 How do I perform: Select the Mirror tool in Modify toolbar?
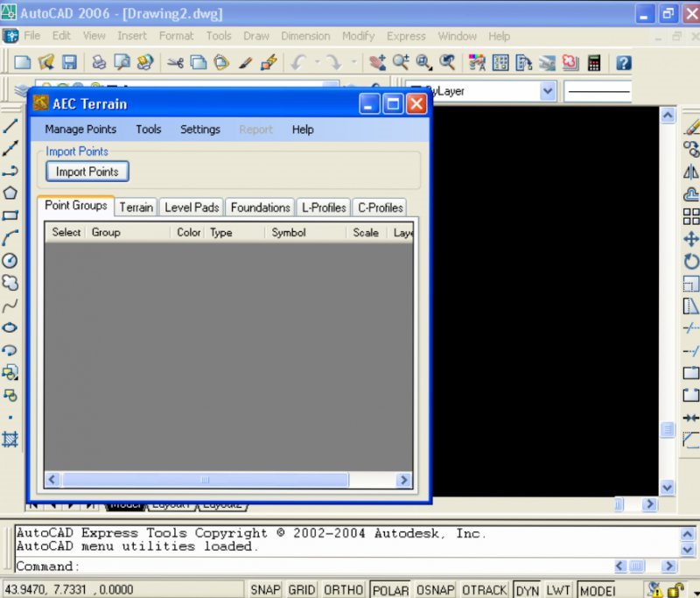click(x=691, y=172)
